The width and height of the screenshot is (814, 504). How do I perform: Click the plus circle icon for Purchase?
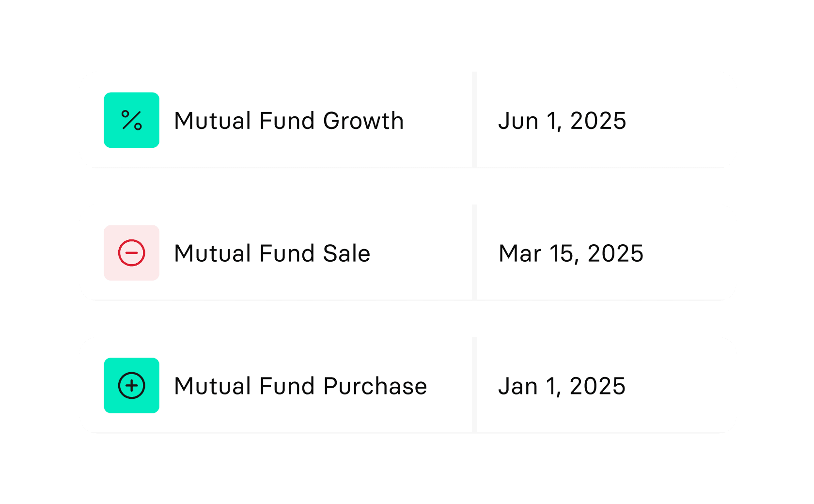pos(131,386)
